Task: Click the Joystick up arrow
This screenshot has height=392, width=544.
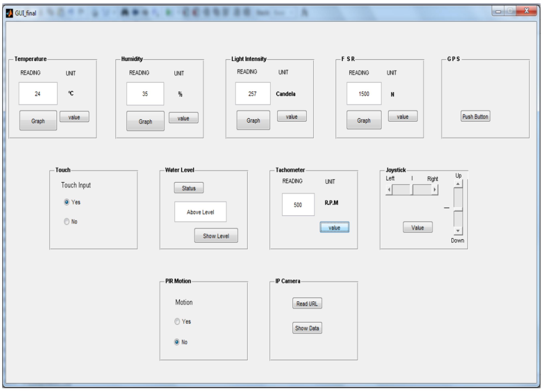Action: 458,184
